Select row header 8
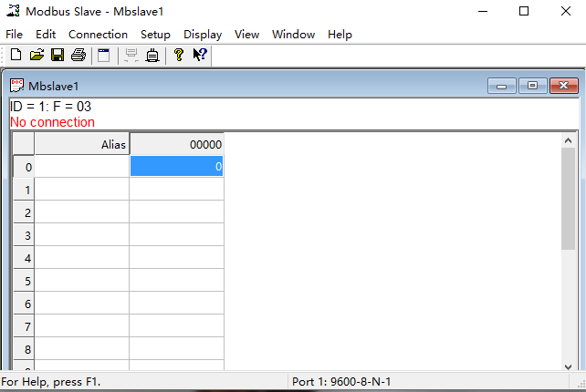Image resolution: width=586 pixels, height=392 pixels. tap(24, 348)
